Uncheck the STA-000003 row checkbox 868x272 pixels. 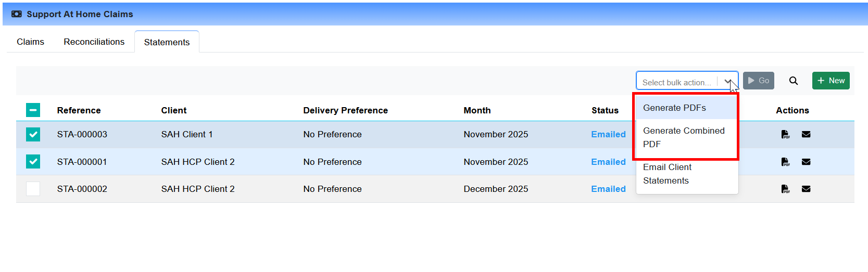(x=33, y=135)
